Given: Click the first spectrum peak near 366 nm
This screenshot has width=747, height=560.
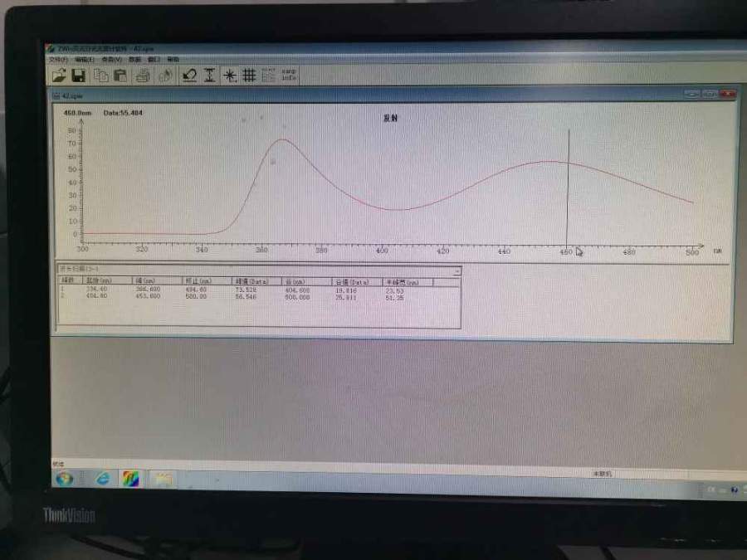Looking at the screenshot, I should [283, 140].
